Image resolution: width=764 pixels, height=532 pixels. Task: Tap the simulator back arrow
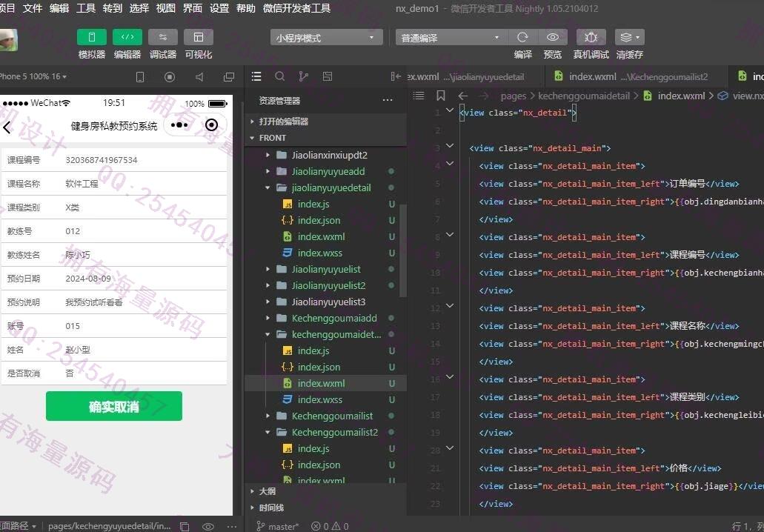(x=7, y=127)
